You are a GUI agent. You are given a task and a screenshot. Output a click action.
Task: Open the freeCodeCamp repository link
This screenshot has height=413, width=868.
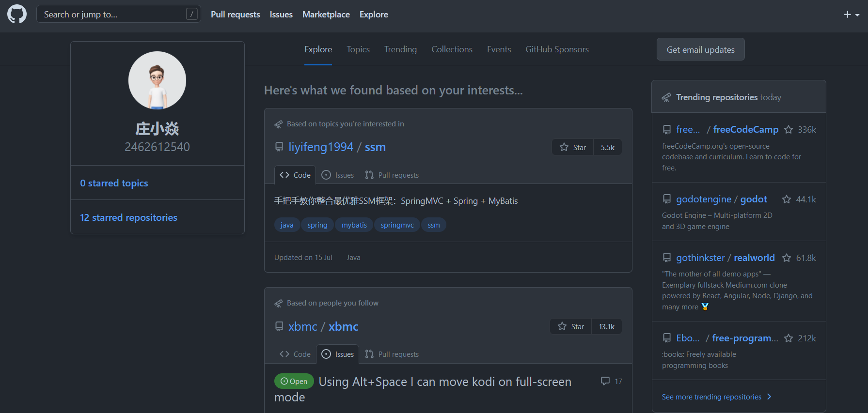point(745,129)
